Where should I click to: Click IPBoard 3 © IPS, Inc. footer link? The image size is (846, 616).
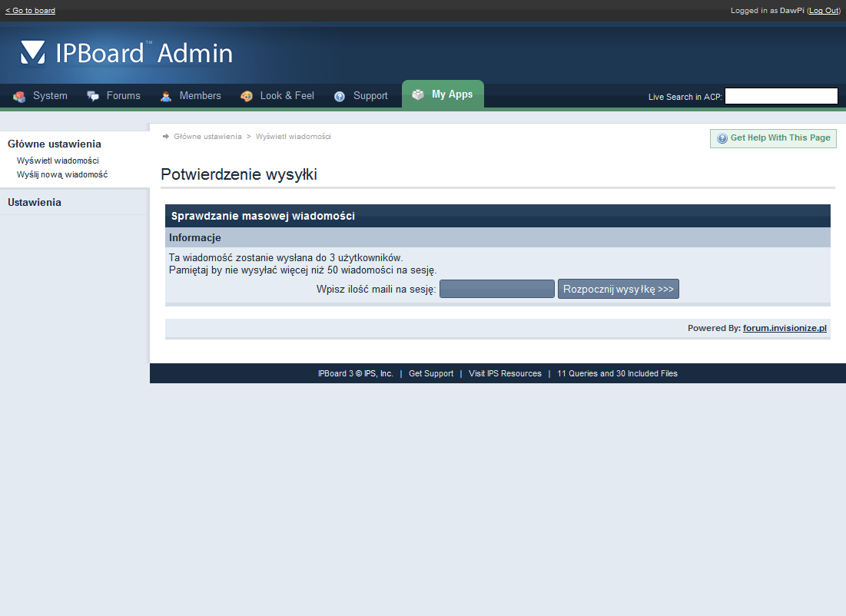coord(356,373)
